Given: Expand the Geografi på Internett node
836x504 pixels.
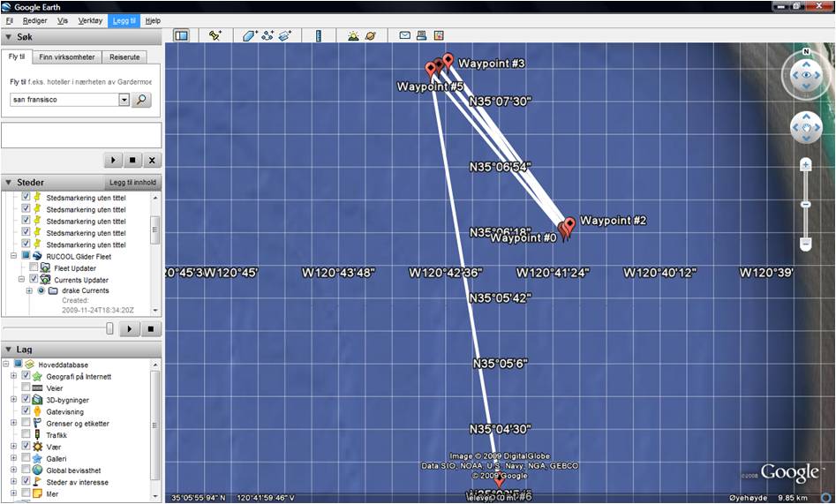Looking at the screenshot, I should pos(14,376).
